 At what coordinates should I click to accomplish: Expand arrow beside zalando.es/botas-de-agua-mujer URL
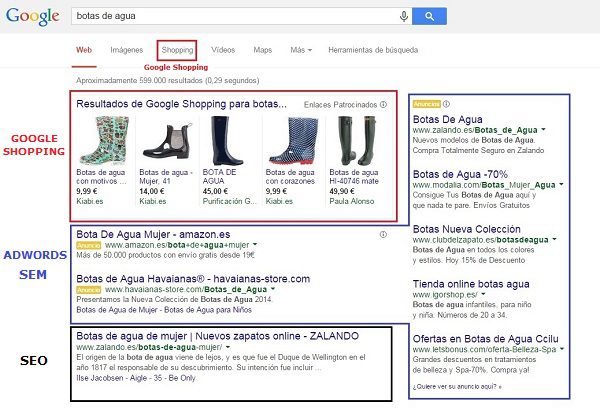[228, 347]
